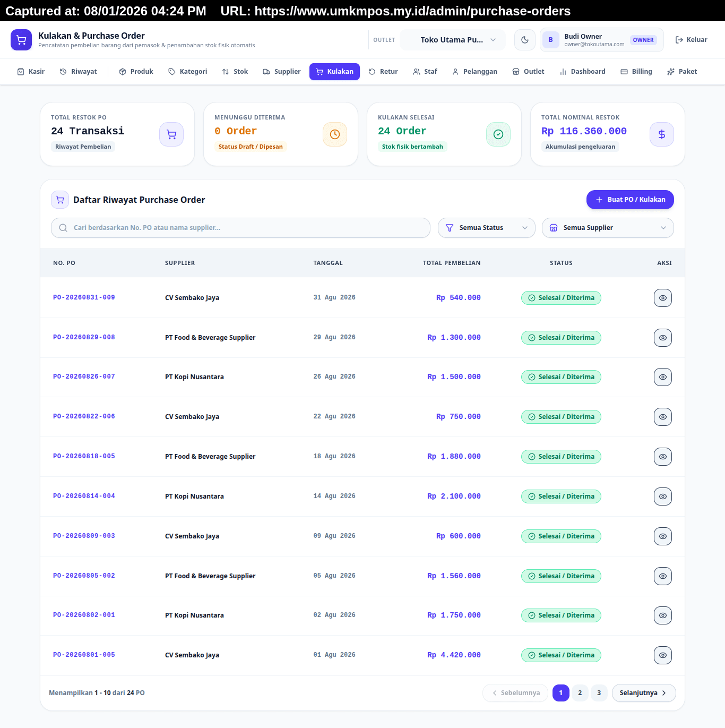
Task: Go to the Produk tab
Action: (x=136, y=72)
